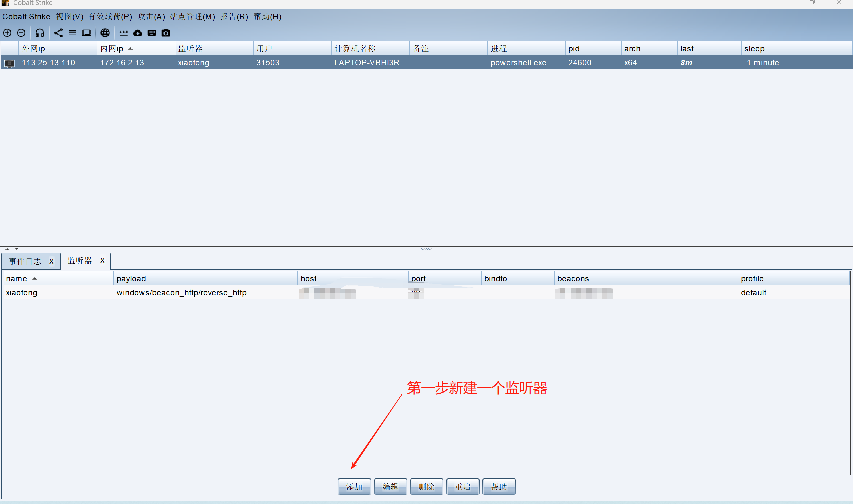Switch to target view laptop icon

(x=86, y=33)
